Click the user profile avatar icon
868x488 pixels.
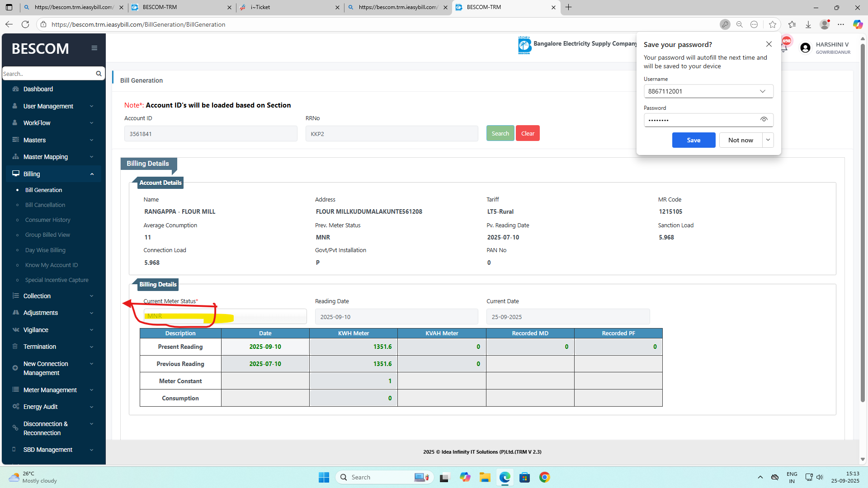point(805,48)
